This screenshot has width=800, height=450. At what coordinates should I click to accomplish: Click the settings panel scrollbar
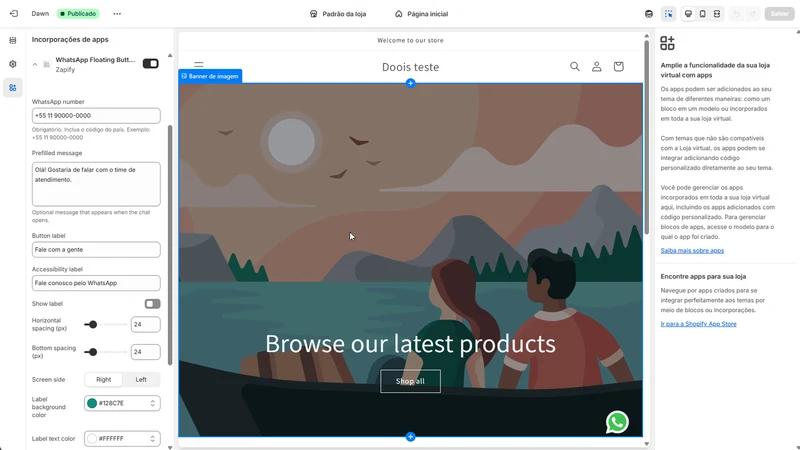pos(170,245)
